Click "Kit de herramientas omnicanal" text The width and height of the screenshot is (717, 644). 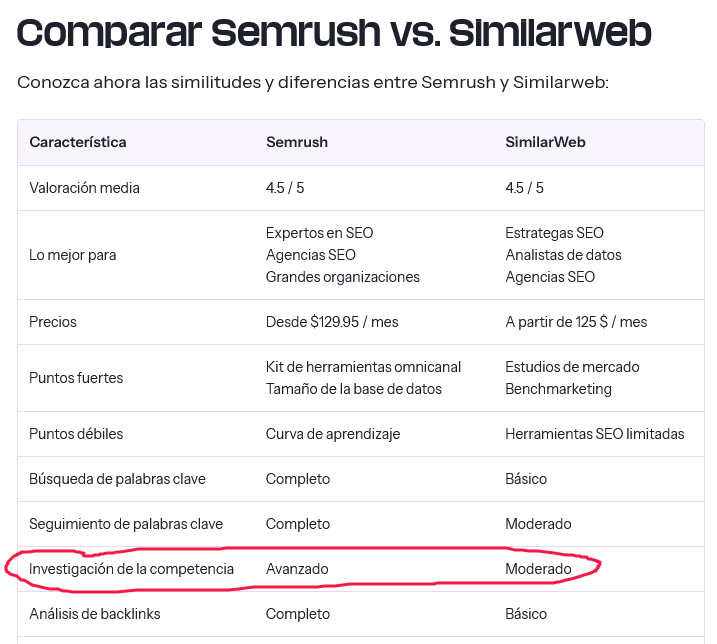click(361, 367)
